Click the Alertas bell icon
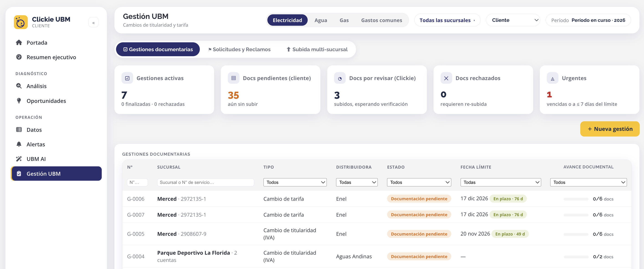The image size is (644, 269). click(x=19, y=144)
